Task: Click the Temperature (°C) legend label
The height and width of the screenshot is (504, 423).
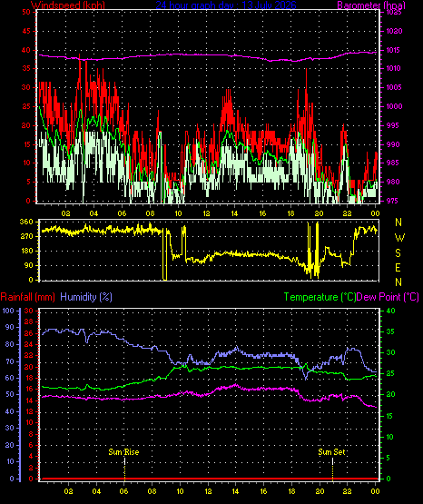Action: pos(320,297)
